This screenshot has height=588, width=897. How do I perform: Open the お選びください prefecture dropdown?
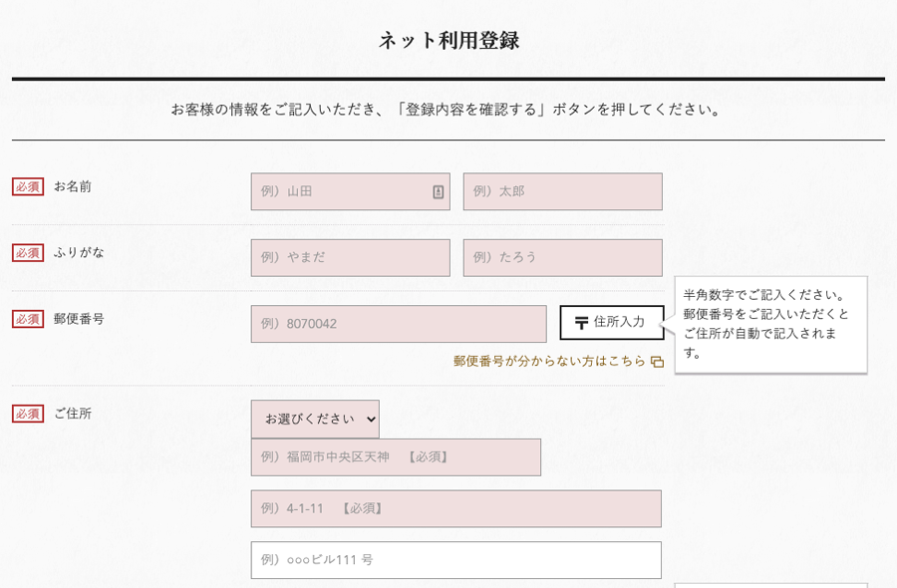[315, 420]
